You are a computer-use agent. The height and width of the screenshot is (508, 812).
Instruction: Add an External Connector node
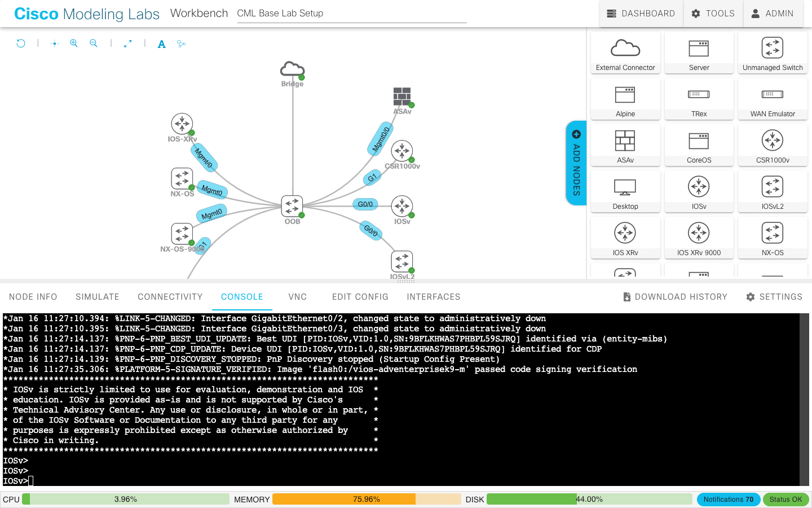625,52
